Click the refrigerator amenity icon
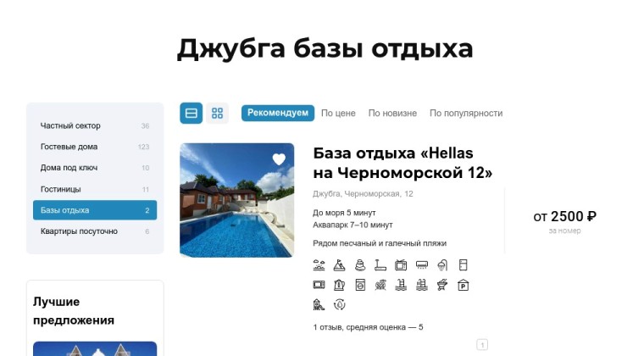 click(463, 264)
